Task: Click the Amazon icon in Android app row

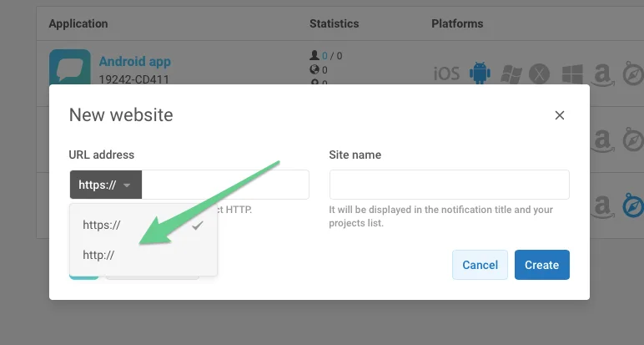Action: 601,74
